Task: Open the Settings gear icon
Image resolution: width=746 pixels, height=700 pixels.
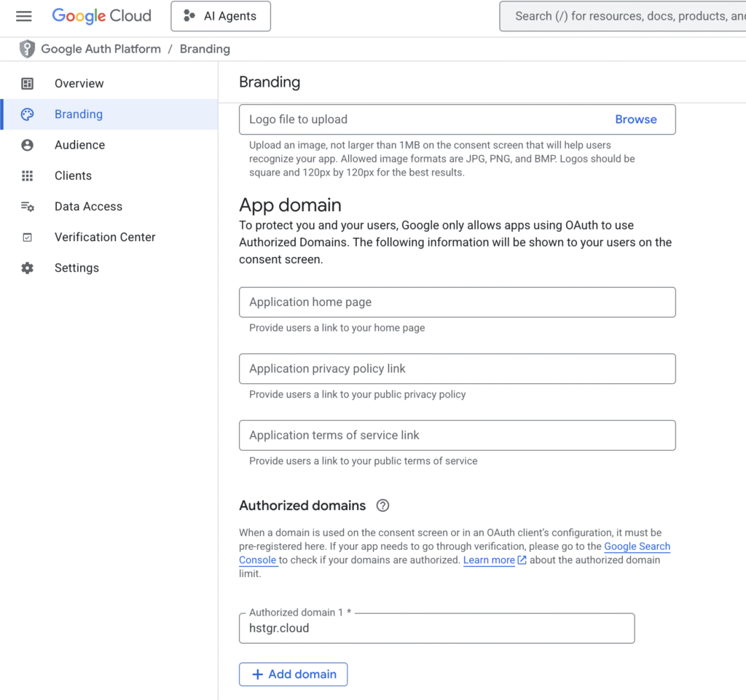Action: 27,267
